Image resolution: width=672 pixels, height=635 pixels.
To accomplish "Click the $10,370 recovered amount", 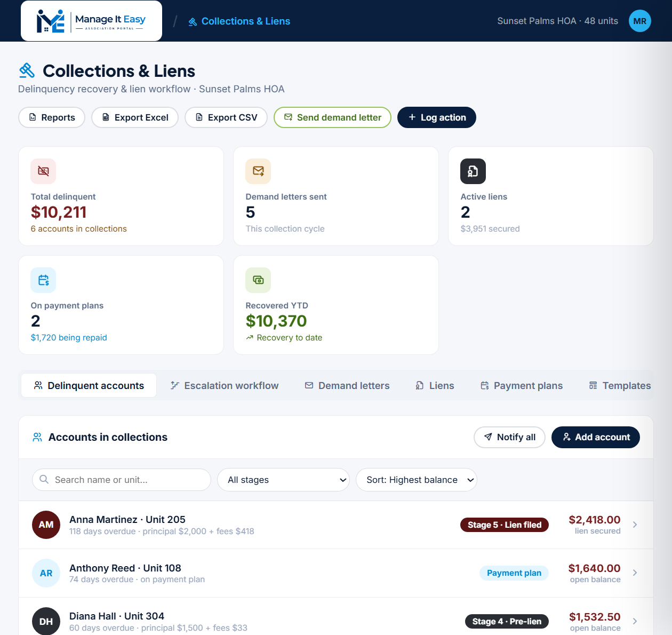I will click(276, 321).
